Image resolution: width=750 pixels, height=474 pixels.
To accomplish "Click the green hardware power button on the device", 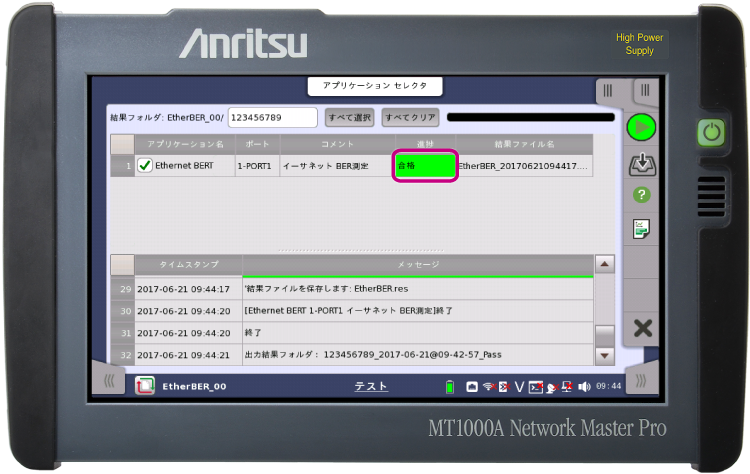I will click(711, 132).
